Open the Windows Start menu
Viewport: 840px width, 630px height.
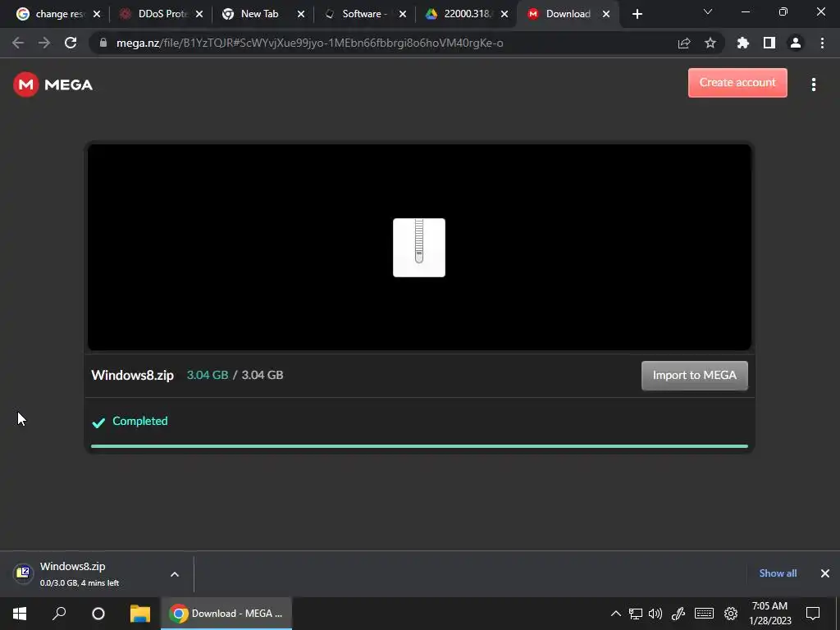coord(20,614)
